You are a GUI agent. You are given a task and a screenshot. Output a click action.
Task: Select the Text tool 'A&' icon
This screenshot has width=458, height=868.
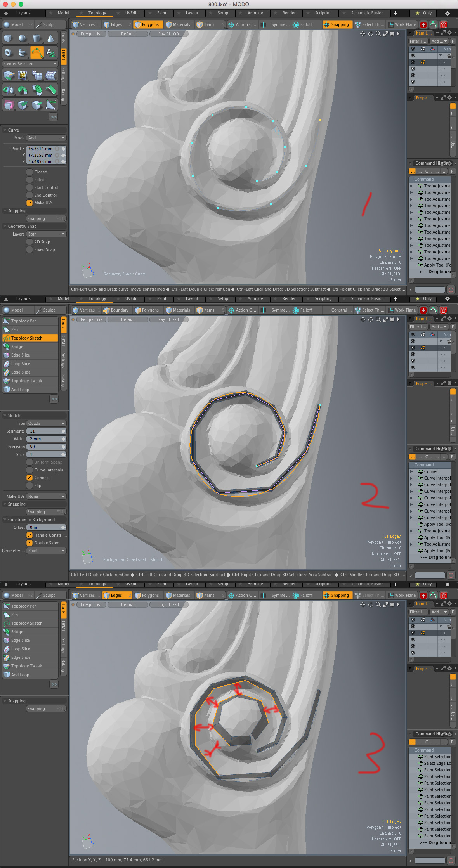tap(50, 52)
